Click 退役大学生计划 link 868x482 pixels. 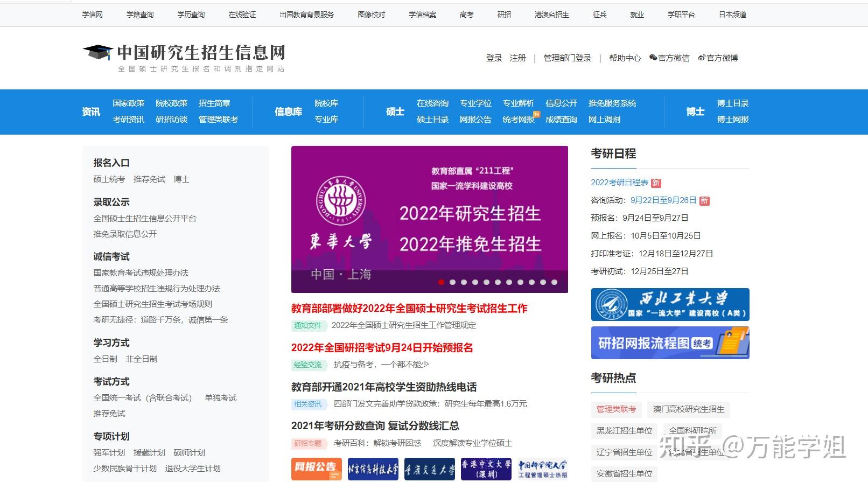pyautogui.click(x=193, y=469)
